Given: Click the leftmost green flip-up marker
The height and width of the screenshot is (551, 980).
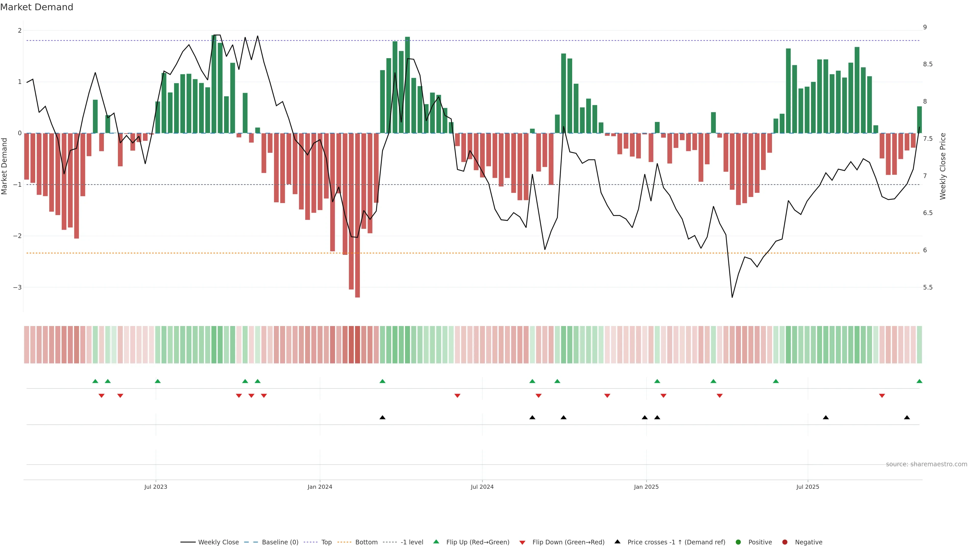Looking at the screenshot, I should tap(95, 381).
